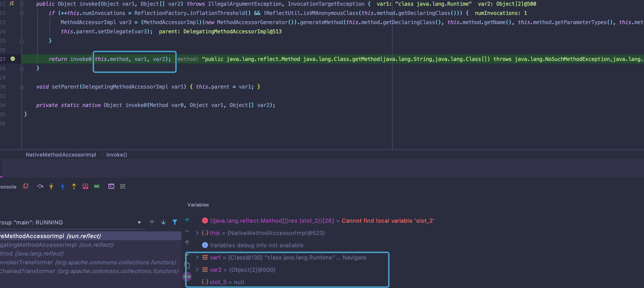The width and height of the screenshot is (644, 288).
Task: Toggle the frames filter funnel icon
Action: tap(175, 222)
